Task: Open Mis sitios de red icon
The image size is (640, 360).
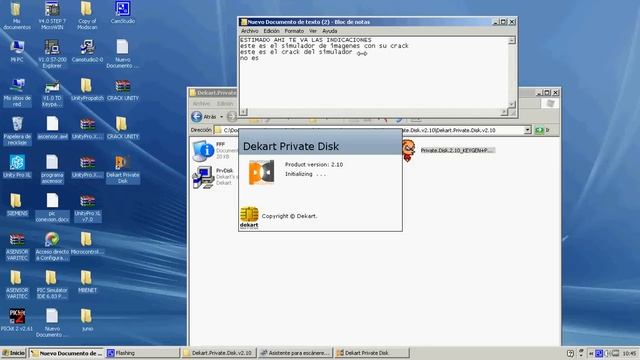Action: point(17,93)
